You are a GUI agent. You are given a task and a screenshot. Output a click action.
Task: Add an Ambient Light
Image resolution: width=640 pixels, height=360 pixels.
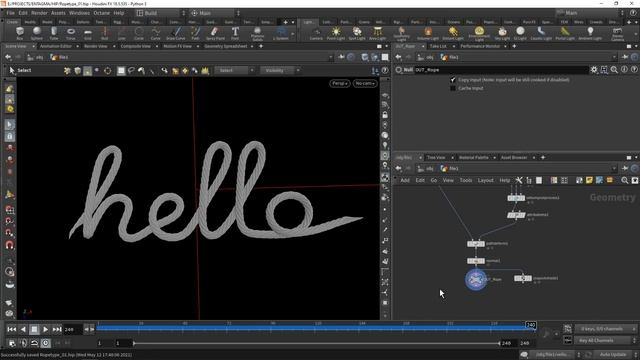(x=590, y=33)
